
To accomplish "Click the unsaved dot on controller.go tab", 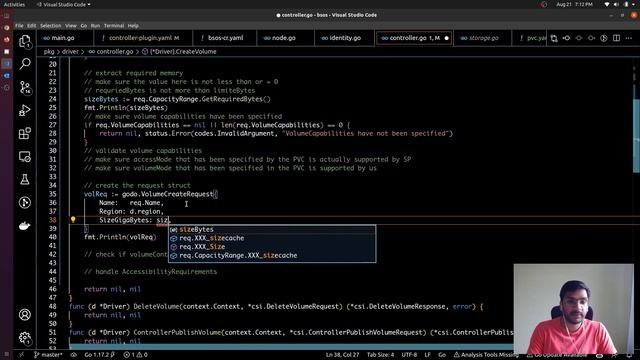I will tap(446, 38).
